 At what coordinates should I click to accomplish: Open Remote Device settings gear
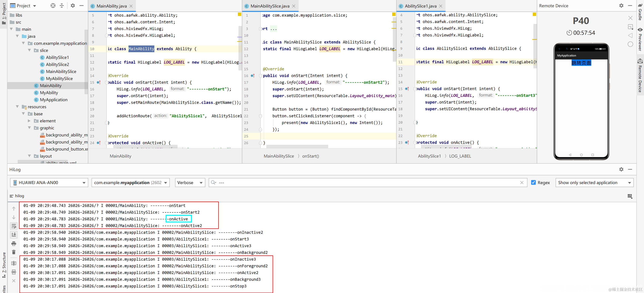click(621, 6)
